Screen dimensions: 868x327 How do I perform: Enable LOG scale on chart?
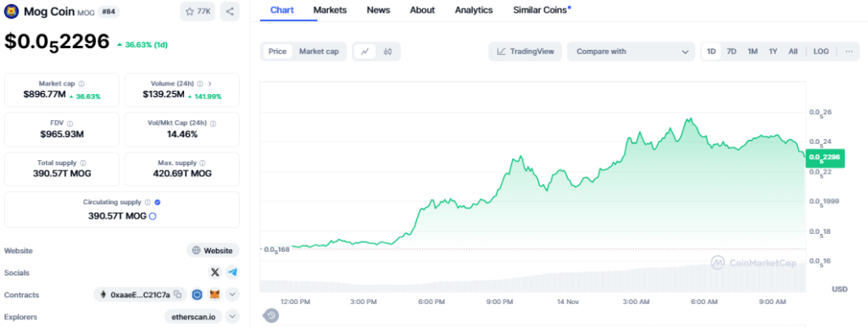coord(821,52)
